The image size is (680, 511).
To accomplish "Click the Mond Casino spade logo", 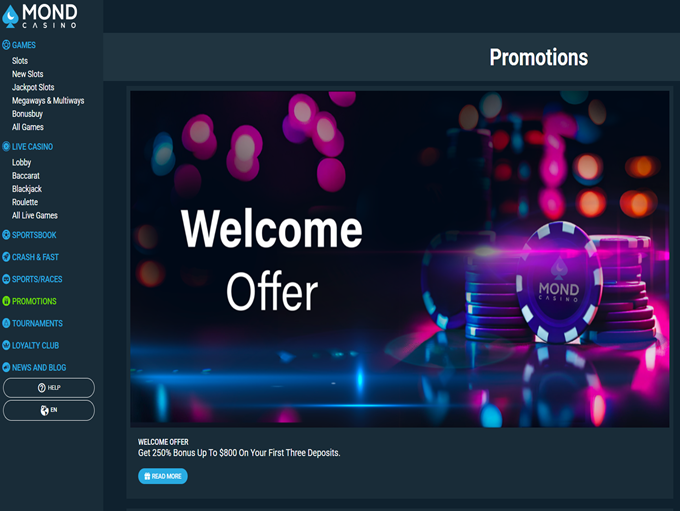I will coord(10,16).
